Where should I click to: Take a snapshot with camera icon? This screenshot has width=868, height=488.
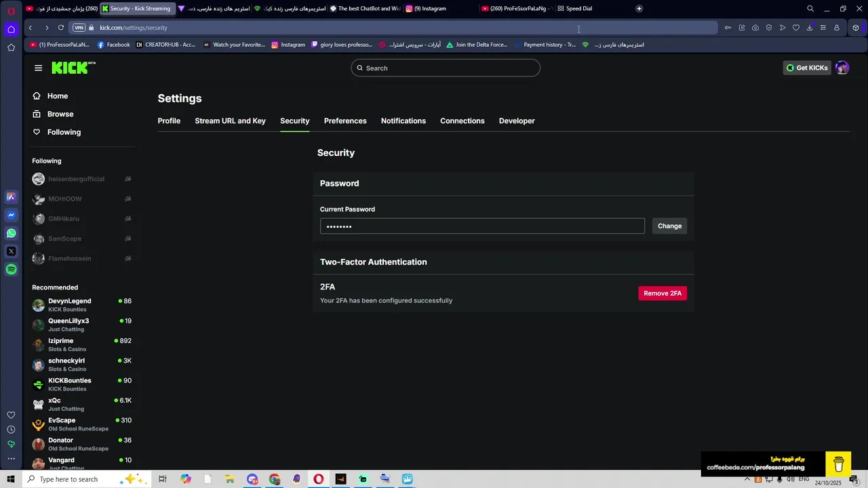pos(755,28)
